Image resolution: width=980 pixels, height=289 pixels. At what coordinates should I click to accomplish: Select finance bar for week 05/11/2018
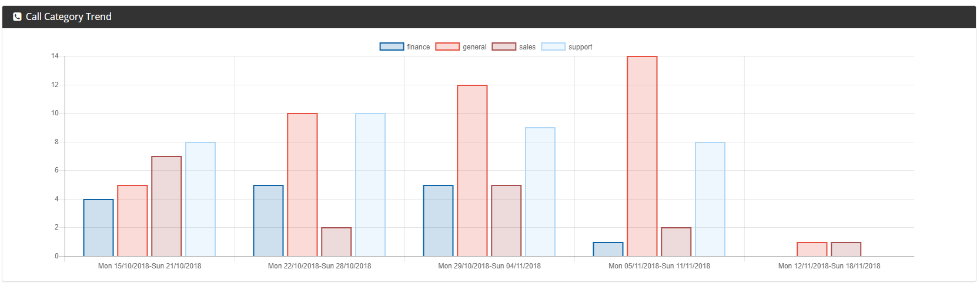coord(608,249)
